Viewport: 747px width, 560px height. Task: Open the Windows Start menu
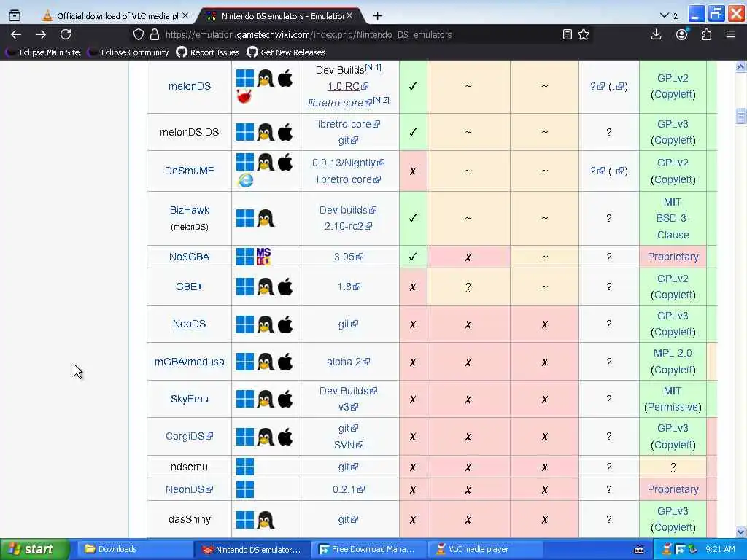pyautogui.click(x=34, y=550)
